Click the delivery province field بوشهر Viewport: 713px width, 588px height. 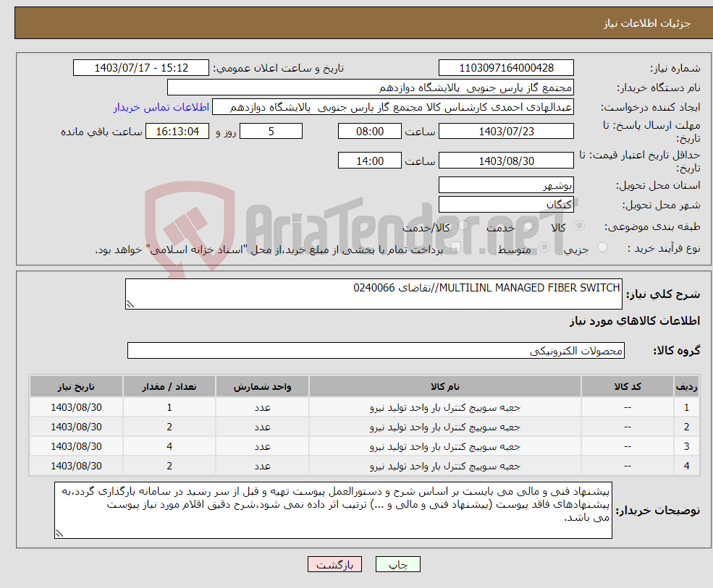(506, 185)
